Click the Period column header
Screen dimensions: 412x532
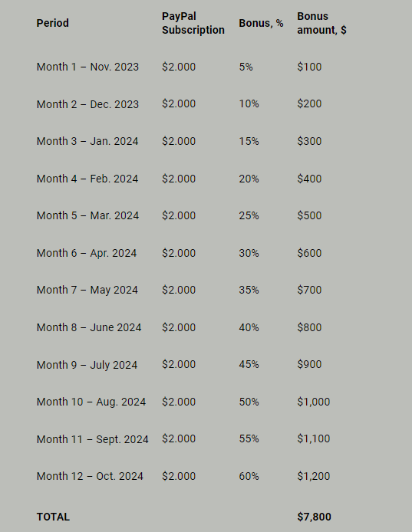tap(53, 23)
